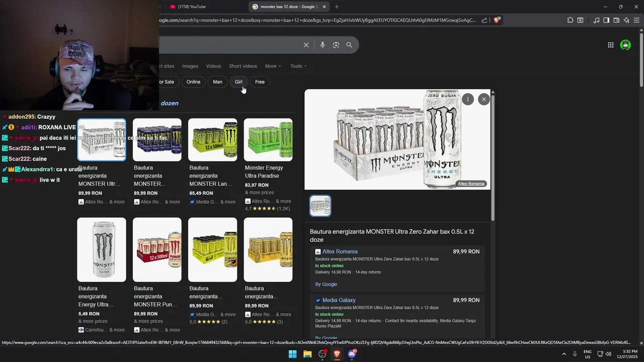644x362 pixels.
Task: Open File Explorer from taskbar
Action: click(307, 354)
